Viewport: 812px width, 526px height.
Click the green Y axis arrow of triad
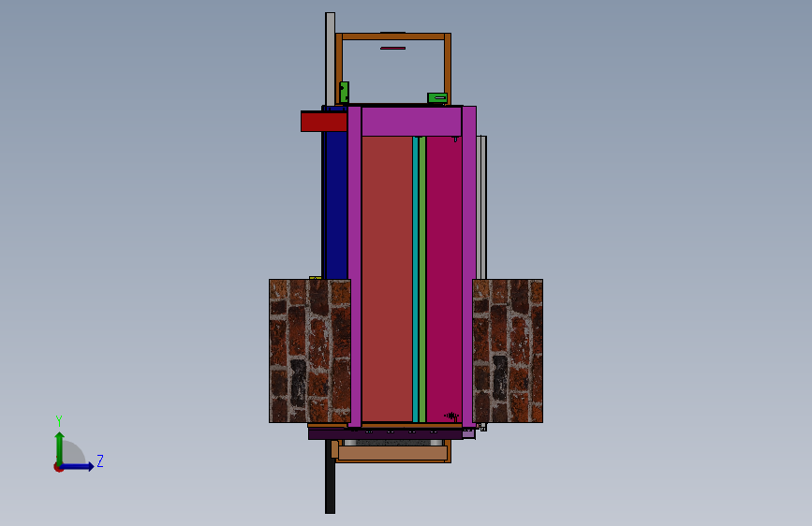pyautogui.click(x=60, y=447)
